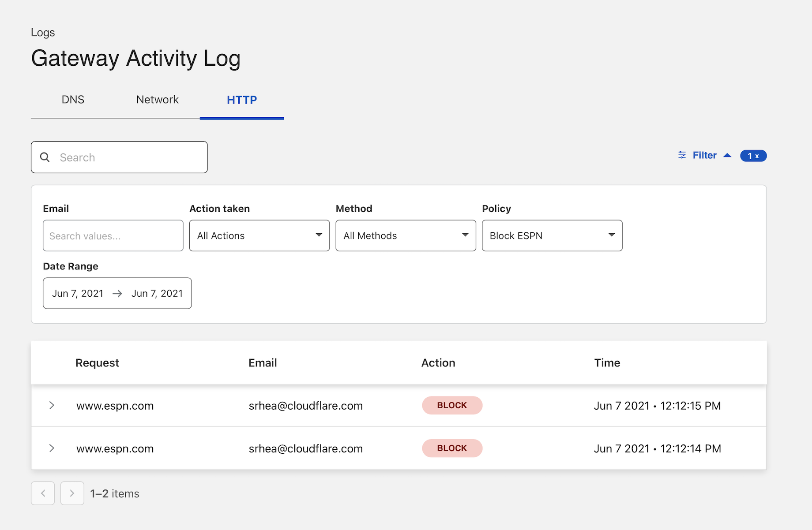
Task: Go to the previous page of results
Action: [x=43, y=493]
